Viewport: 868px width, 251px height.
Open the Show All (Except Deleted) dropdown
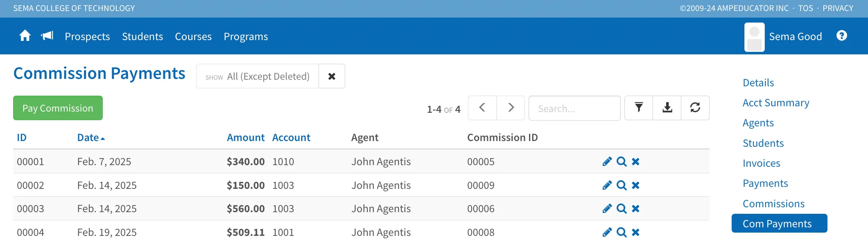258,76
